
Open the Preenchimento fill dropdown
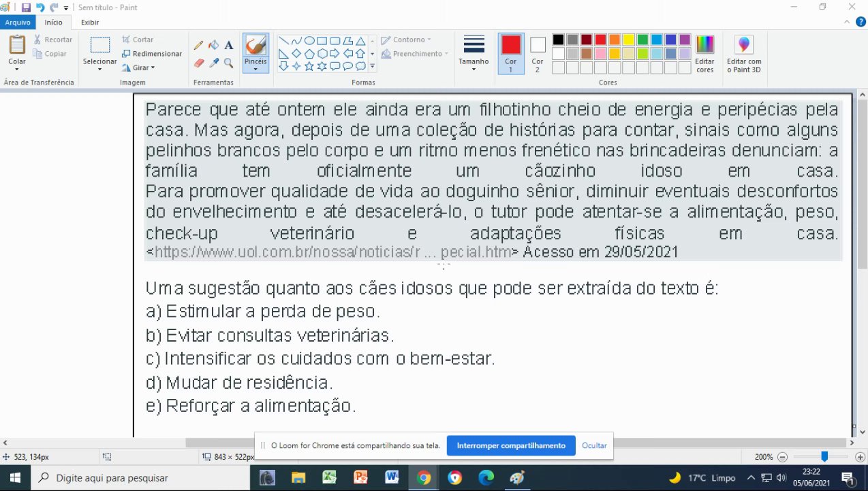pos(414,54)
